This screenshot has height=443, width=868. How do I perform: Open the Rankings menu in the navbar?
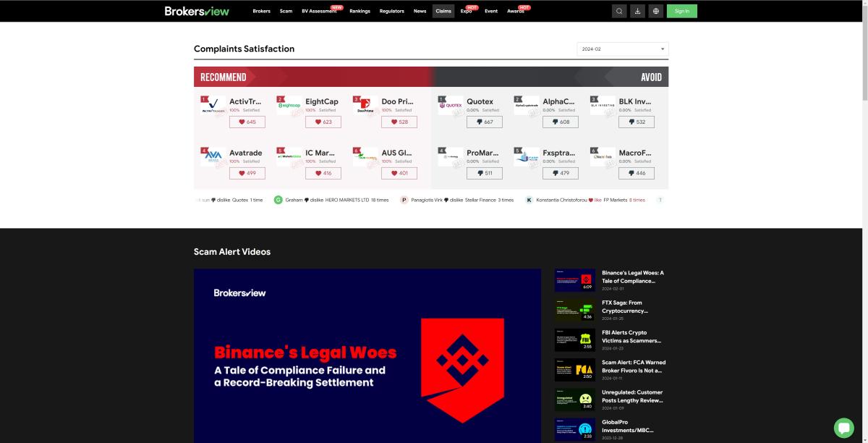point(359,11)
